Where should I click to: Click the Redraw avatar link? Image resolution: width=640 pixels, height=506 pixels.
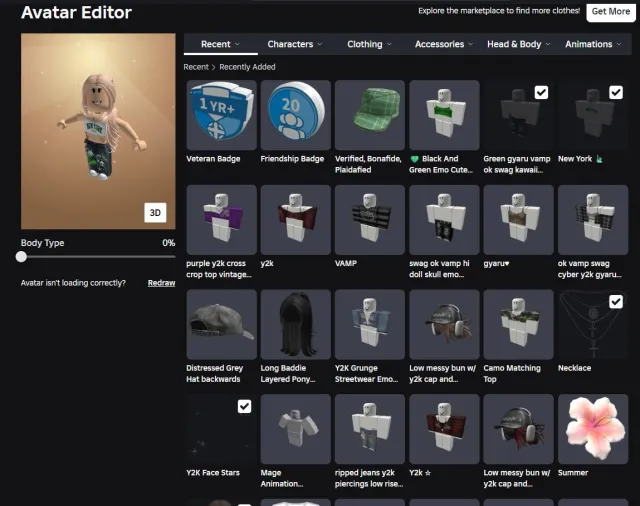point(161,283)
